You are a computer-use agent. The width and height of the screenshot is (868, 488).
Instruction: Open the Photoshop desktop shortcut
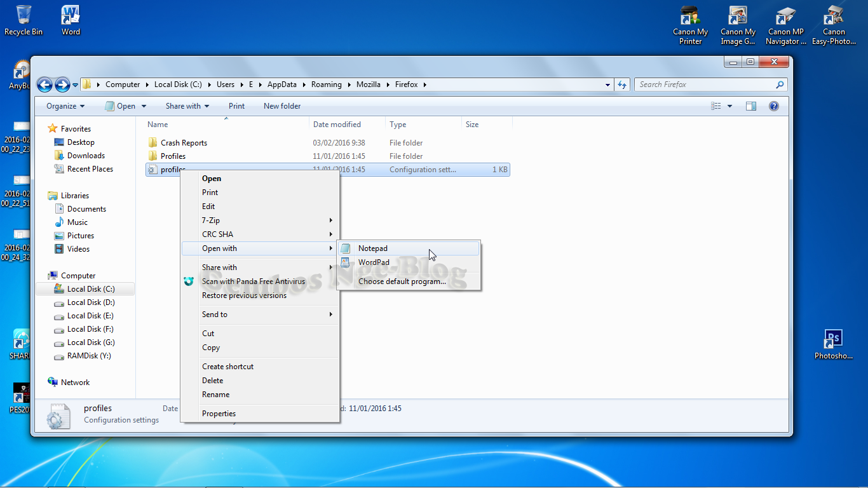(x=833, y=344)
